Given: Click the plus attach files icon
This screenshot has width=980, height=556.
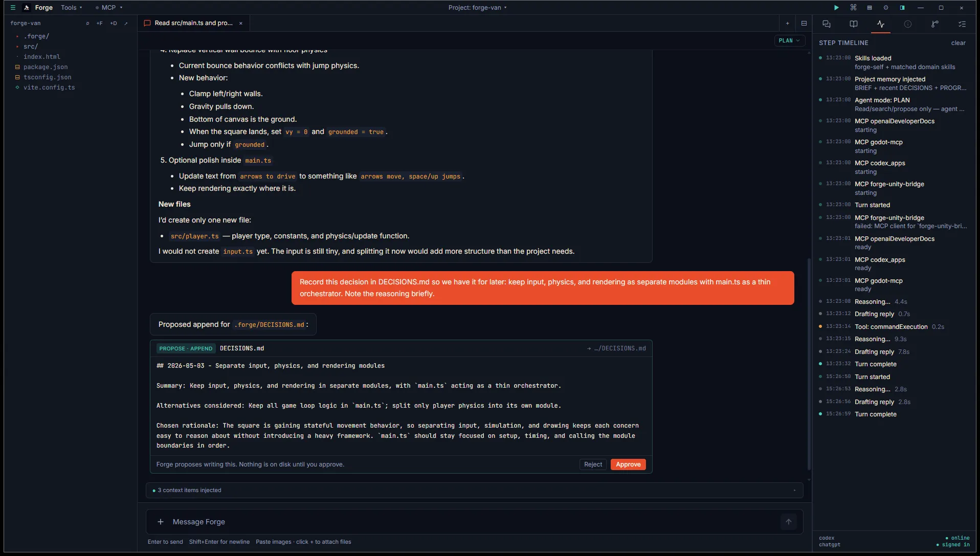Looking at the screenshot, I should pos(161,522).
